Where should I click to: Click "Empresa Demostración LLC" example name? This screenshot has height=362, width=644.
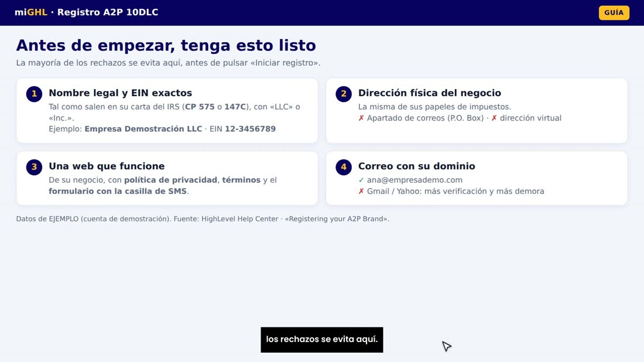[x=143, y=129]
